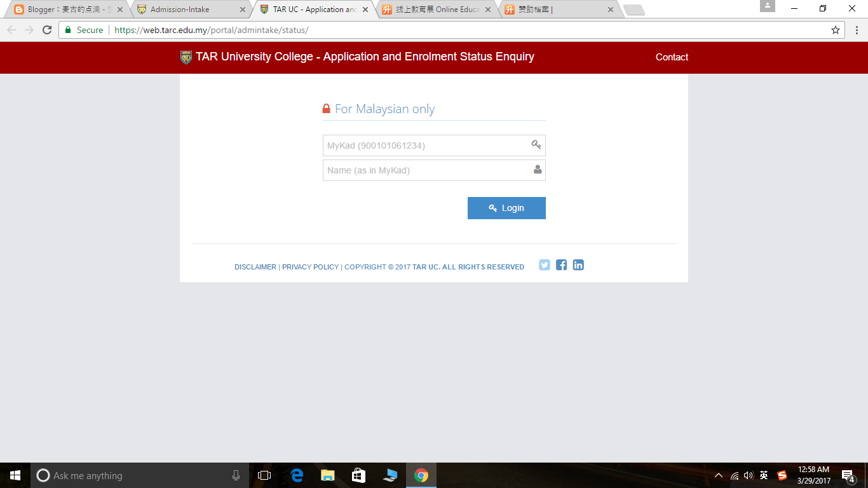Go back with browser back arrow
868x488 pixels.
click(x=11, y=30)
